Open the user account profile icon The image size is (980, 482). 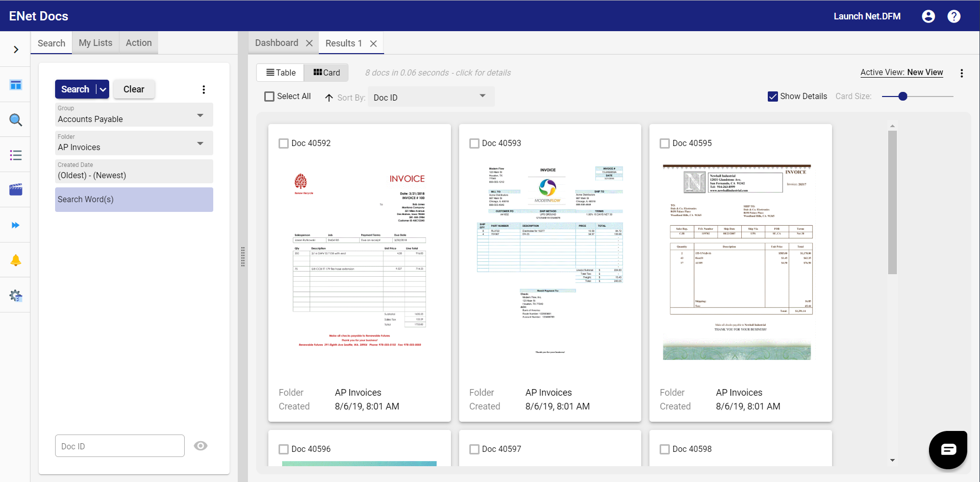[928, 16]
